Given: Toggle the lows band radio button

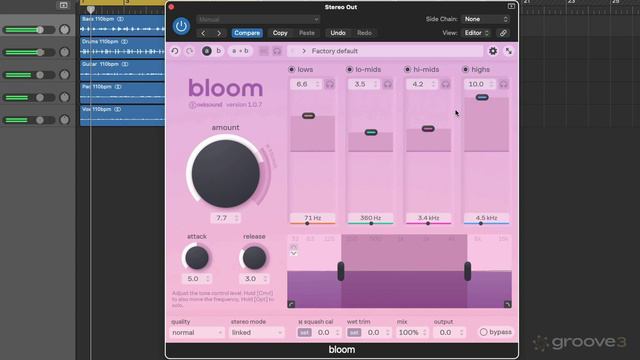Looking at the screenshot, I should [291, 69].
